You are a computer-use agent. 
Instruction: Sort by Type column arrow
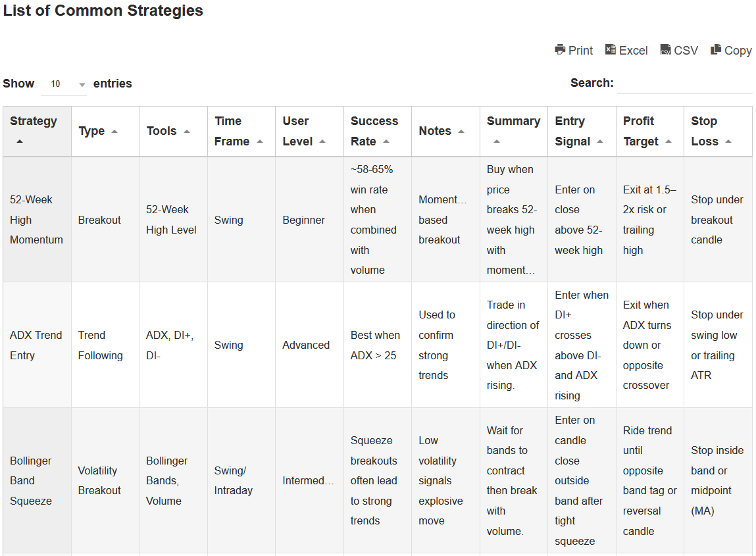[114, 132]
